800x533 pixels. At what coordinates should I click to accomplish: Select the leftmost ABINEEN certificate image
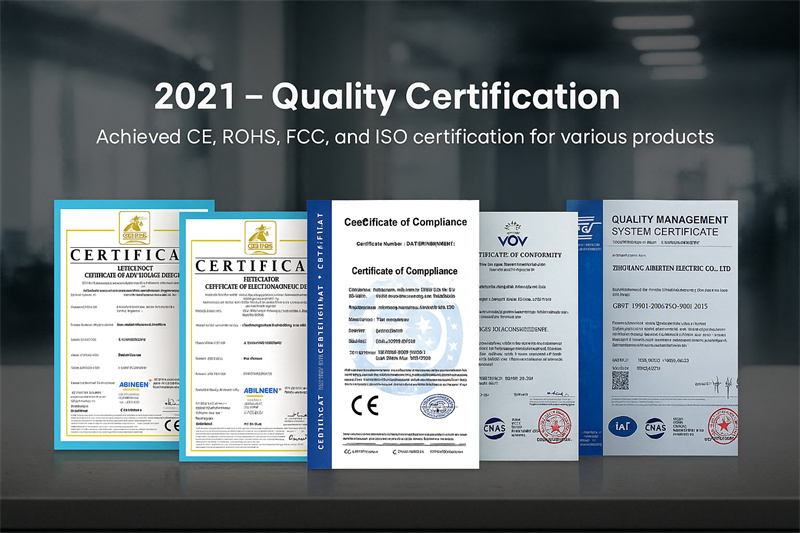(x=117, y=325)
